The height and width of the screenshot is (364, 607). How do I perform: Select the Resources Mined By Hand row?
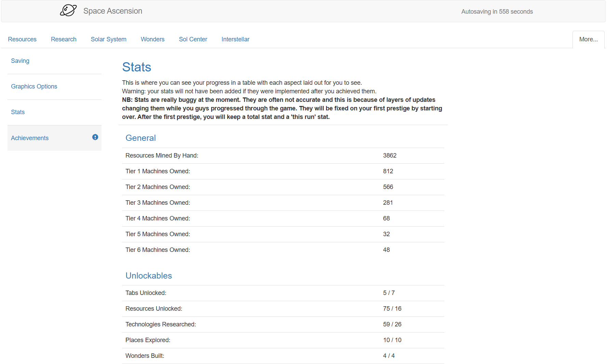283,156
